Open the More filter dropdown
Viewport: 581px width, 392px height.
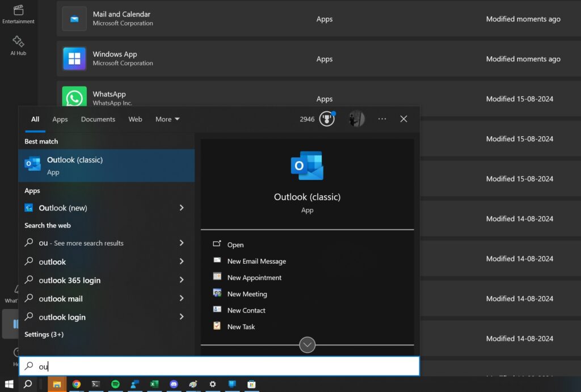pos(167,119)
